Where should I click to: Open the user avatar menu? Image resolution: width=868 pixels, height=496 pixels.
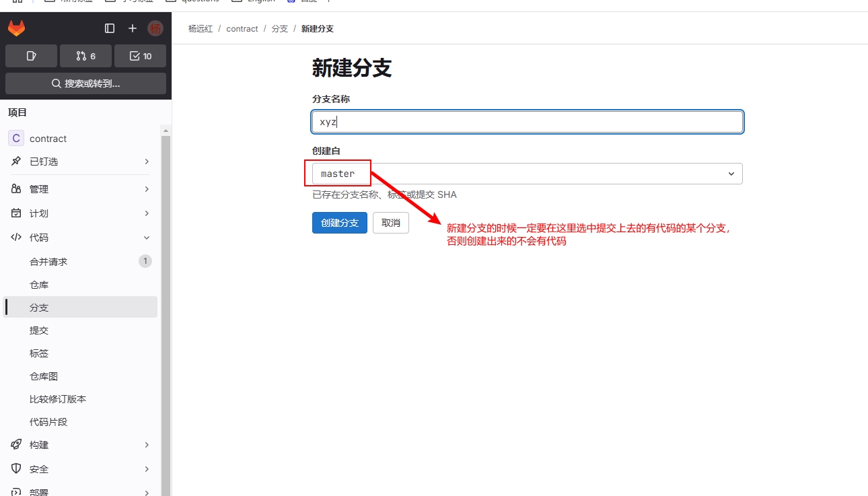coord(155,28)
